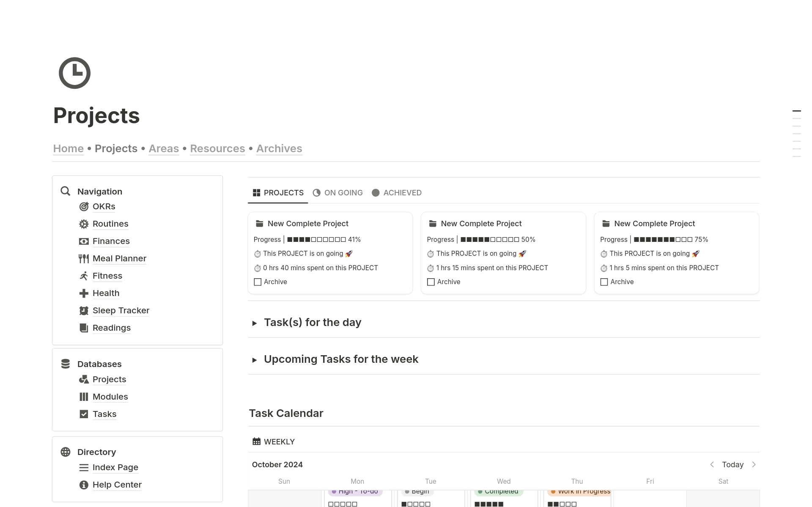Check Archive on the 50% project card
The width and height of the screenshot is (812, 507).
coord(431,282)
